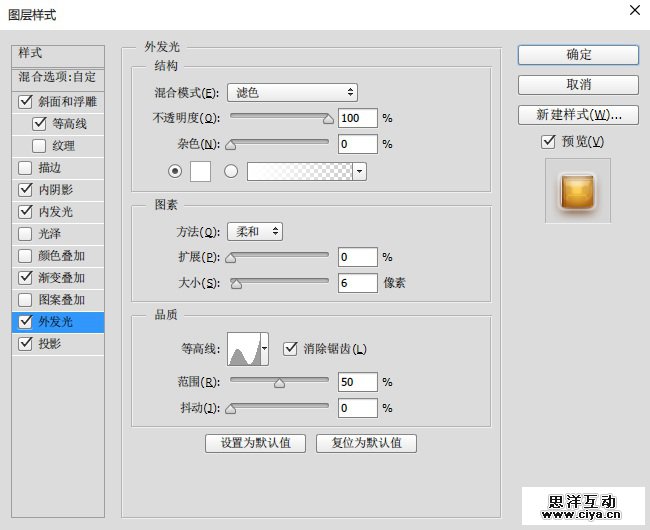The height and width of the screenshot is (530, 650).
Task: Open the contour picker dropdown arrow
Action: tap(265, 349)
